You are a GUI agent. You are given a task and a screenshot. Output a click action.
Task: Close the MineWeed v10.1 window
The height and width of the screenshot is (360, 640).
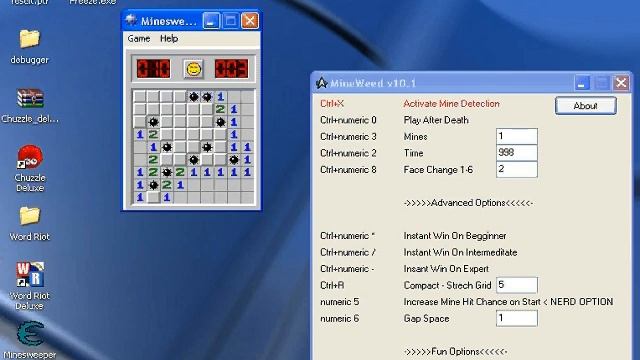tap(621, 83)
